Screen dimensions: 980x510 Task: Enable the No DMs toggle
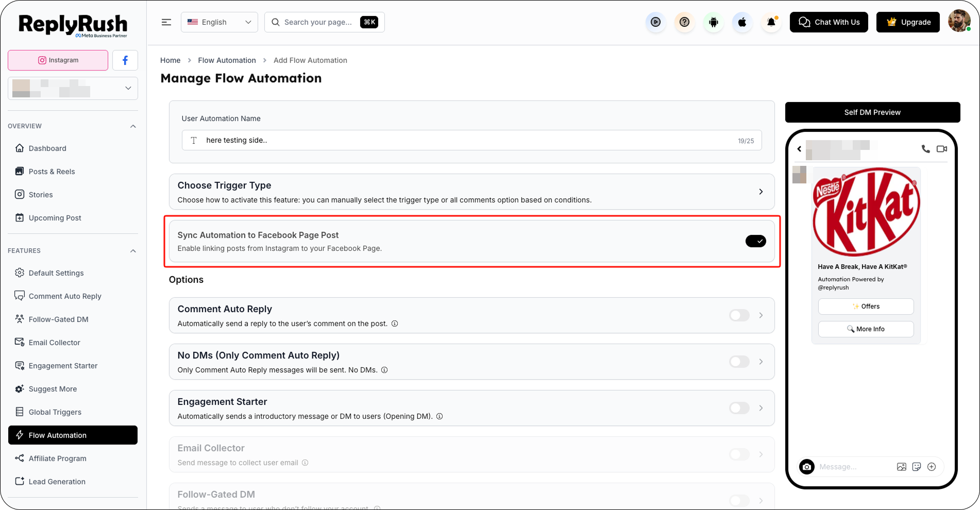[x=739, y=362]
